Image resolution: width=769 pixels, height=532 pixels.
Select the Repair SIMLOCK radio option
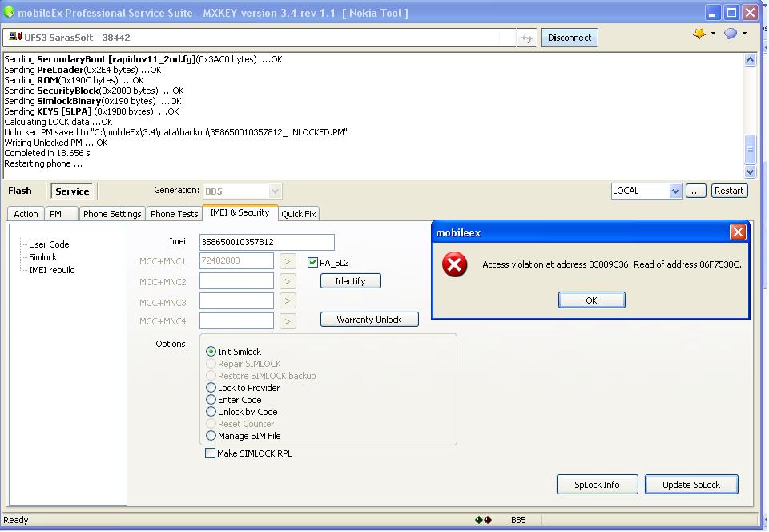(211, 364)
